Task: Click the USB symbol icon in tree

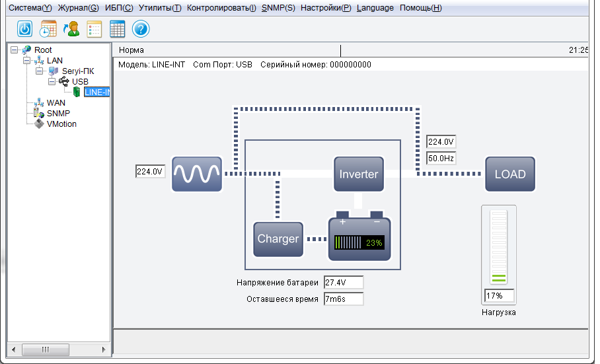Action: [64, 81]
